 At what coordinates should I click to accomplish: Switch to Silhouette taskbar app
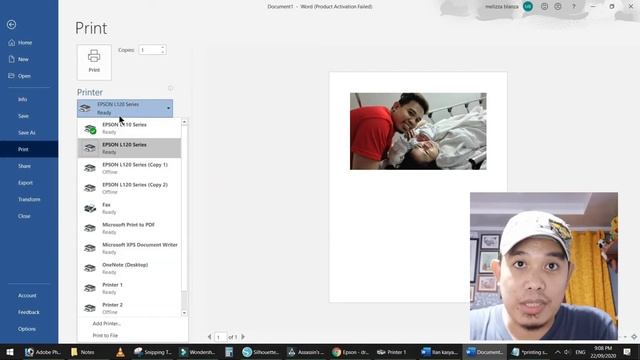coord(261,352)
